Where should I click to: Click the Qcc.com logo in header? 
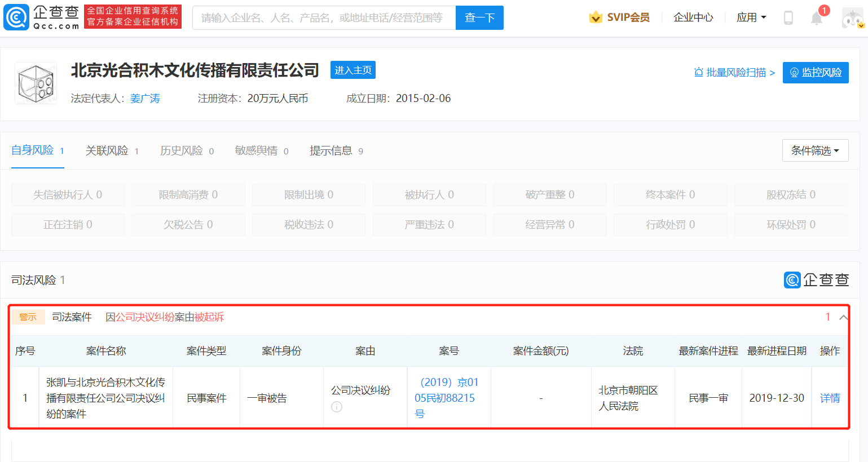(x=41, y=17)
